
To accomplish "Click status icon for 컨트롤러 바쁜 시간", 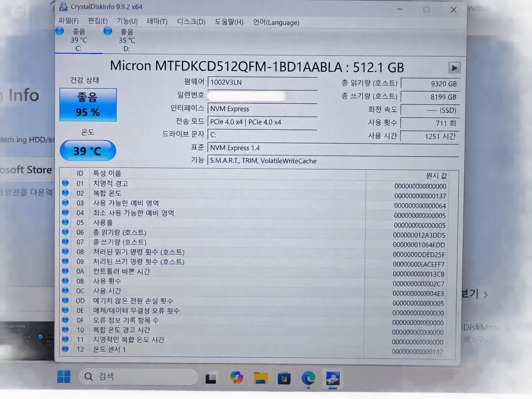I will (65, 271).
